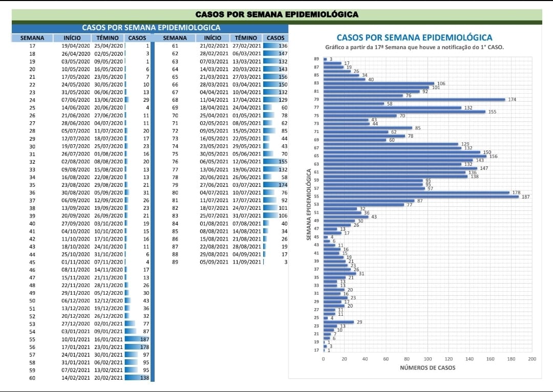Select the 200 tick on the chart axis
553x392 pixels.
531,359
